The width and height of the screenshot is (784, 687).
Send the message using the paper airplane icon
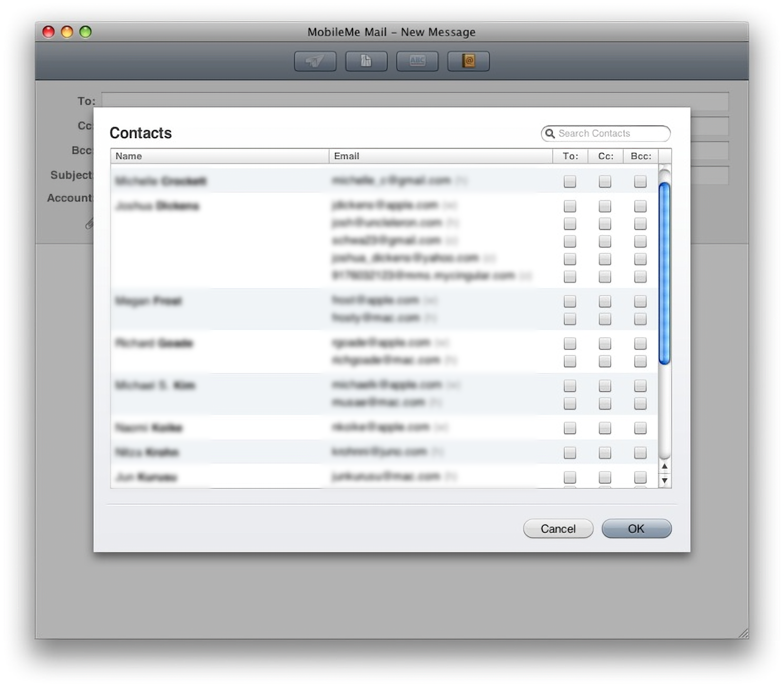(315, 61)
